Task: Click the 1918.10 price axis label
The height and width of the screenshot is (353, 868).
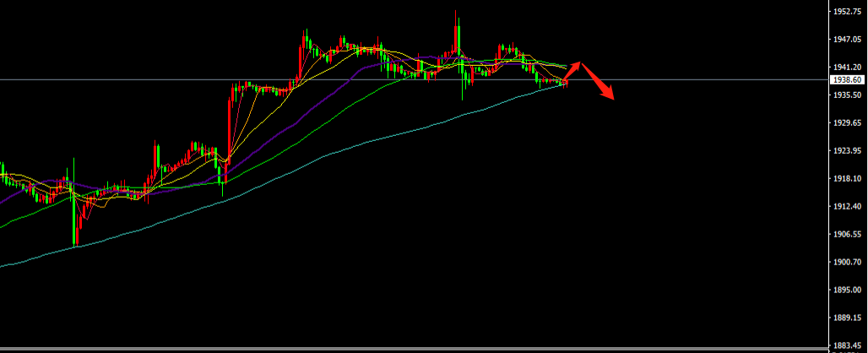Action: coord(848,179)
